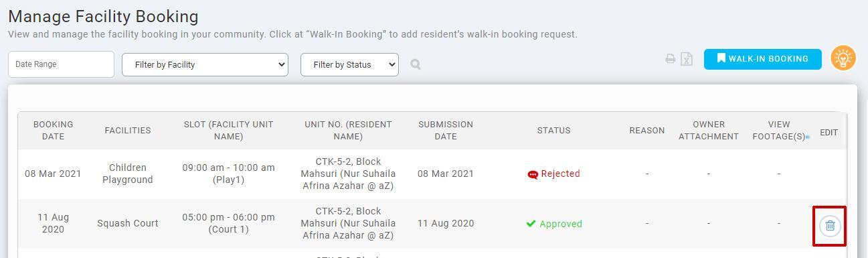Click the print icon
This screenshot has width=868, height=258.
click(670, 59)
